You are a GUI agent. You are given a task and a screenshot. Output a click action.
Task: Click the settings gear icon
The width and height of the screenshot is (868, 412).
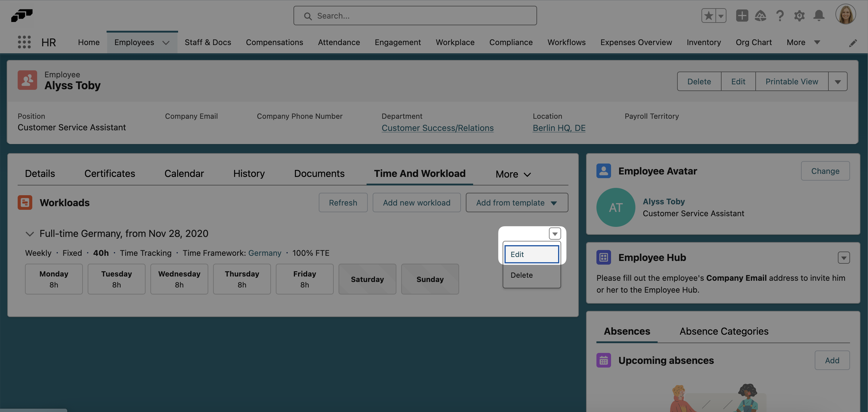coord(799,16)
